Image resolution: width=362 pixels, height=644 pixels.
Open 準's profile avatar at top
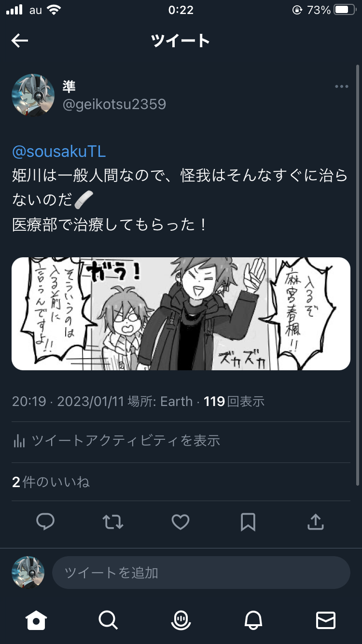(x=33, y=95)
